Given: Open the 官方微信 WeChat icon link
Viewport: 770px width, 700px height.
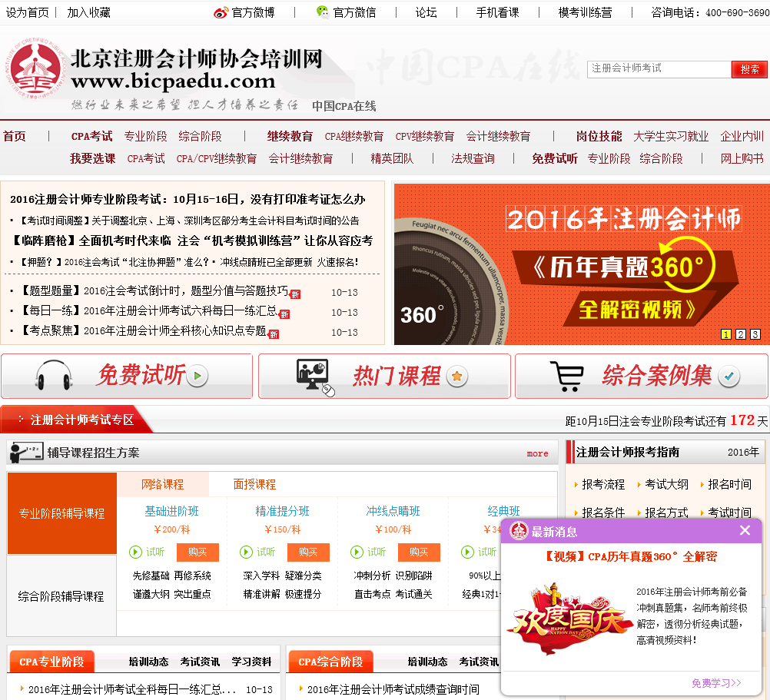Looking at the screenshot, I should tap(323, 12).
